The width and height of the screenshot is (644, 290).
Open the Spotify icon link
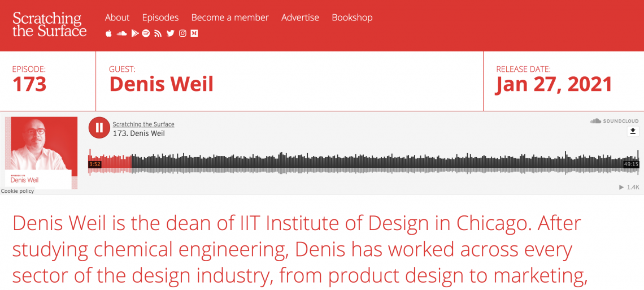146,34
